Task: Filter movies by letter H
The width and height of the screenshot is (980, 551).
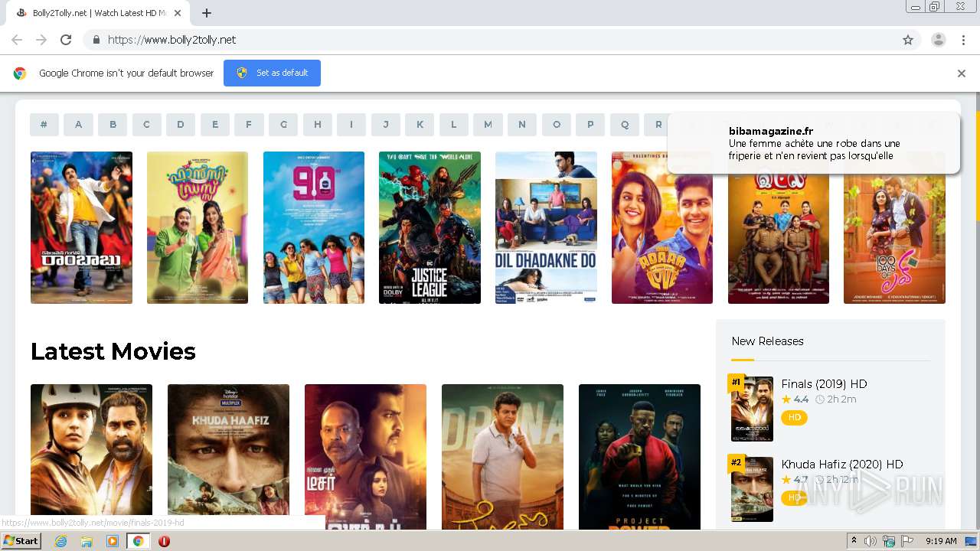Action: (318, 125)
